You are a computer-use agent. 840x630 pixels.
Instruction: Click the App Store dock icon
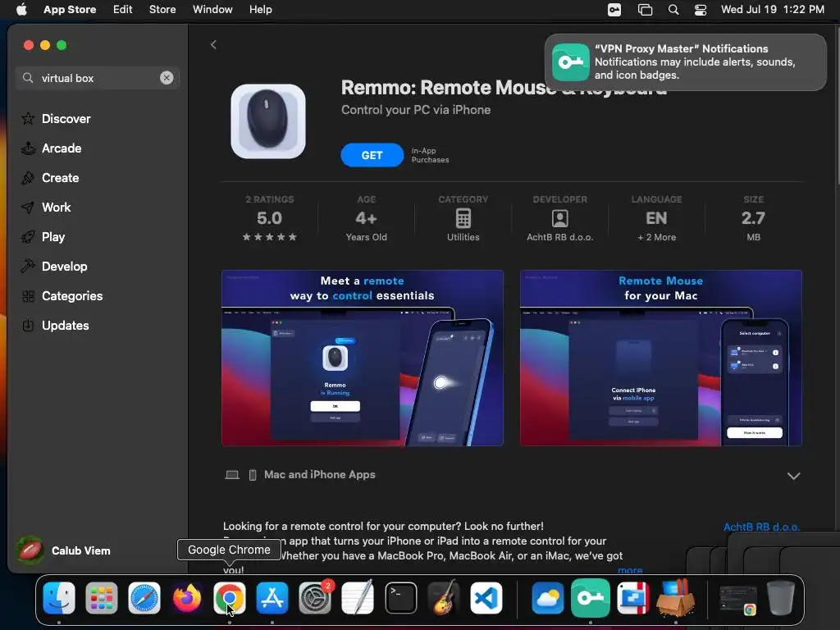[x=272, y=598]
